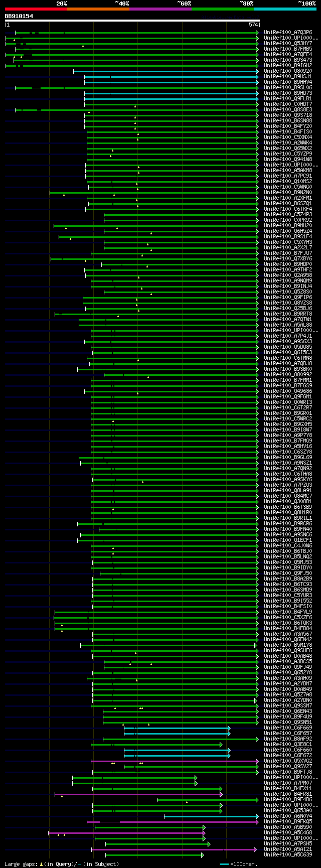
Task: Select hit label UniRef100_A7P4J1
Action: click(288, 336)
